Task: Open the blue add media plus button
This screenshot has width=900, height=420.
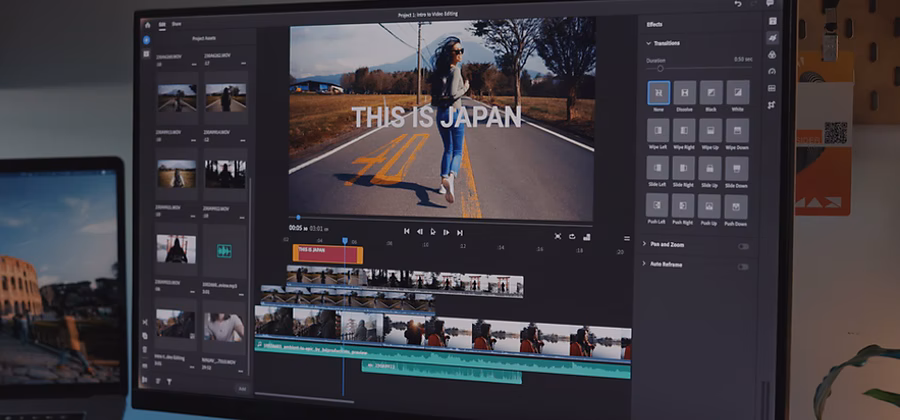Action: click(146, 40)
